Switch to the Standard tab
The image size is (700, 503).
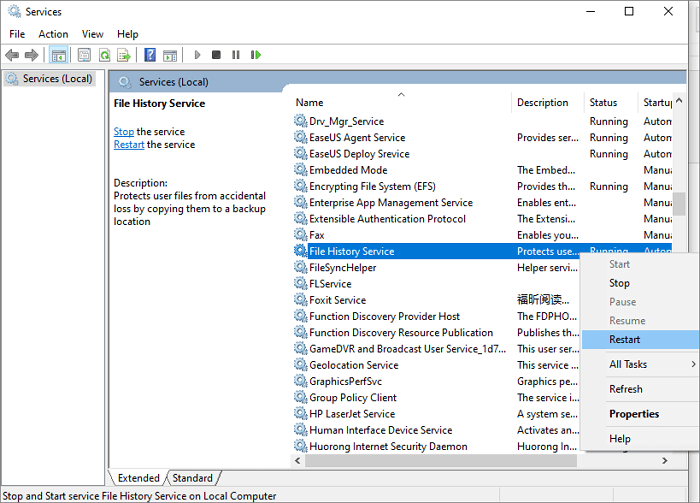194,478
